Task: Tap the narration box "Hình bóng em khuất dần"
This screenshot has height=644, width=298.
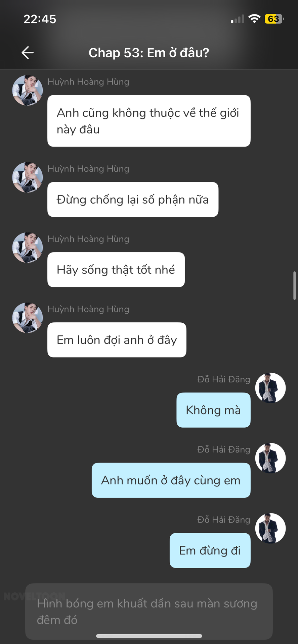Action: pyautogui.click(x=149, y=611)
